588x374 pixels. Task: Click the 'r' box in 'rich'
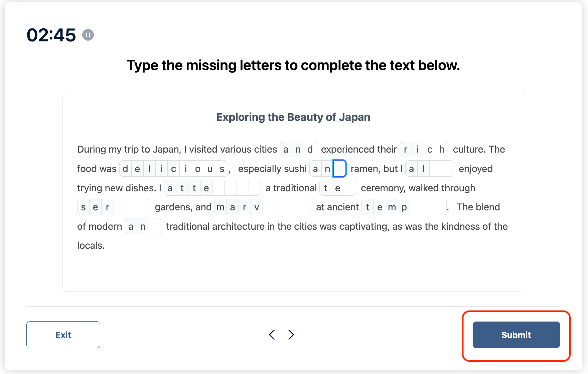406,149
